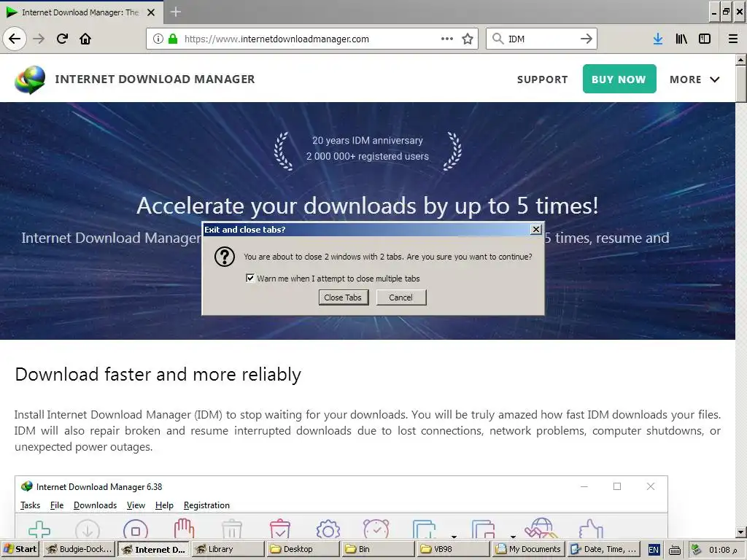Click the question mark dialog icon
Viewport: 747px width, 560px height.
coord(225,257)
